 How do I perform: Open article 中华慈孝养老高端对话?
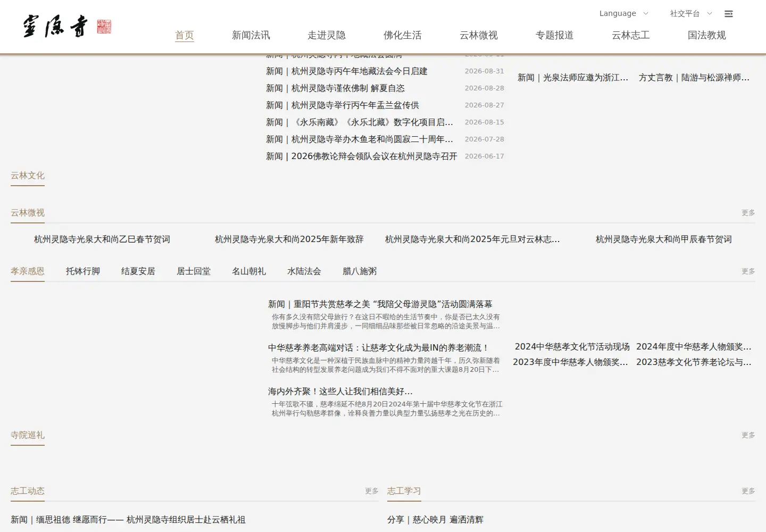[378, 348]
